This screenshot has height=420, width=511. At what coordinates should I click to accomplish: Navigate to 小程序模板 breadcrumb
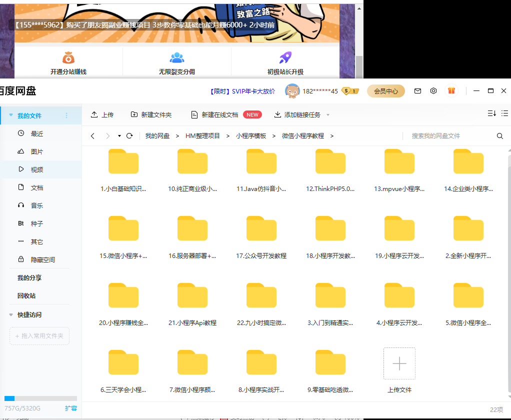coord(251,136)
